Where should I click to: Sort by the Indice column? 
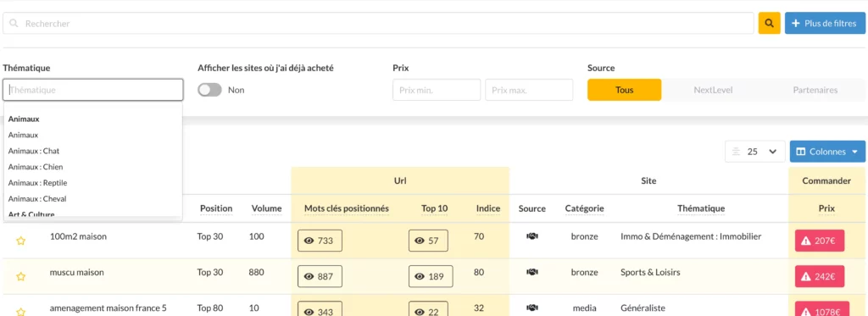[487, 208]
